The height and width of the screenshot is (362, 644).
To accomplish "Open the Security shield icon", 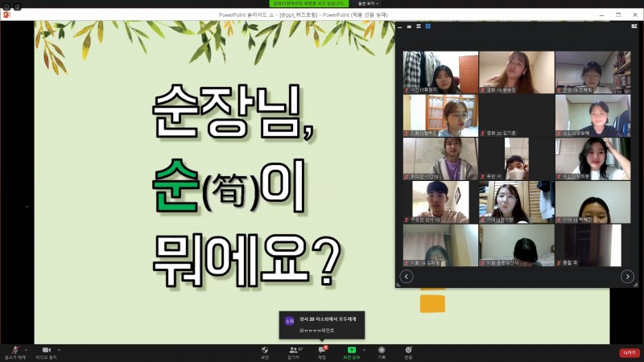I will [x=265, y=352].
